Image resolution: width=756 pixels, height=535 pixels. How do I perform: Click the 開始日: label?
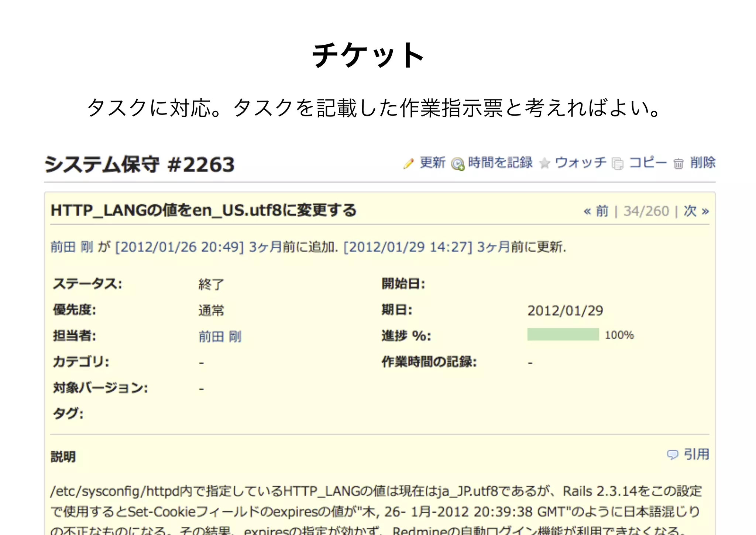coord(403,284)
